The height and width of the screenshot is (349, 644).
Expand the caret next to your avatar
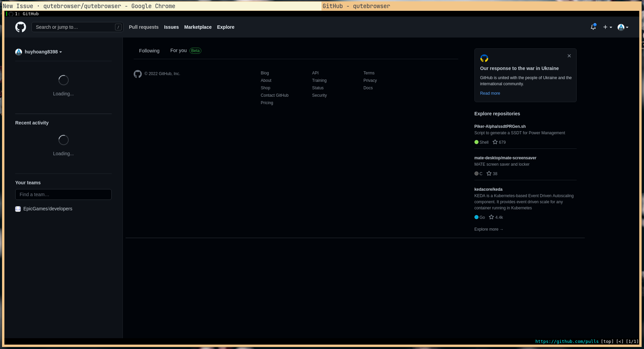pos(628,28)
